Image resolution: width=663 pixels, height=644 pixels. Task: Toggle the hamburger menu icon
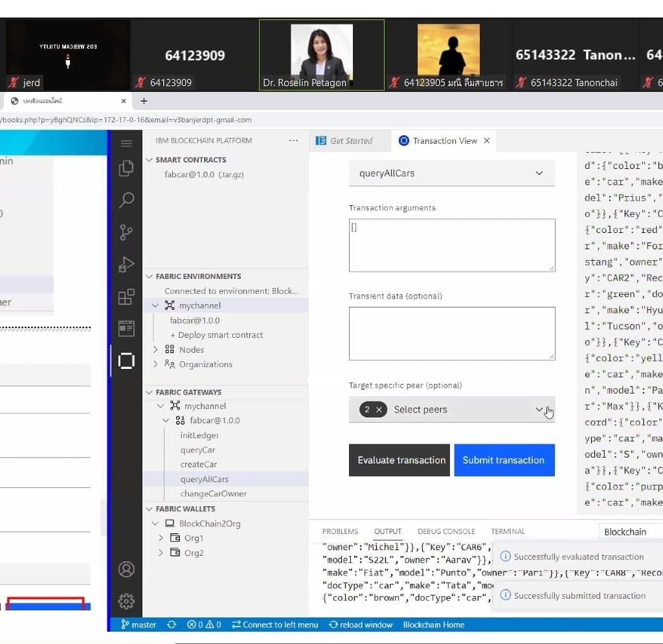pyautogui.click(x=126, y=144)
